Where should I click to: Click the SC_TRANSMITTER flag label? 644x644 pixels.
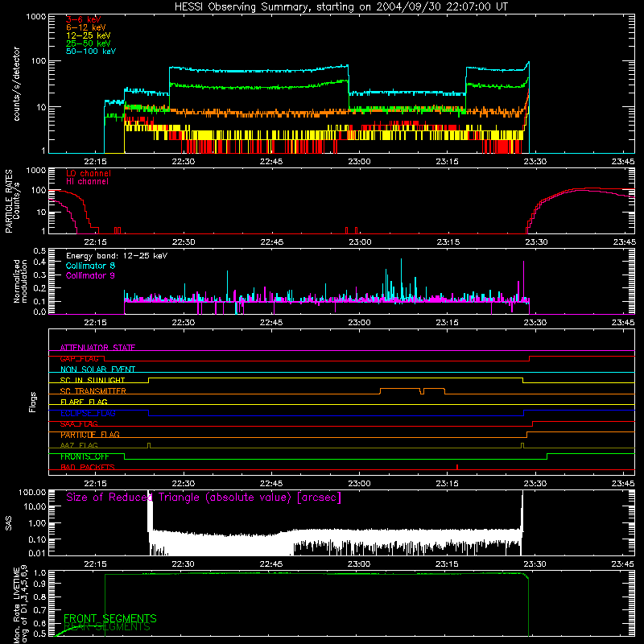(93, 391)
